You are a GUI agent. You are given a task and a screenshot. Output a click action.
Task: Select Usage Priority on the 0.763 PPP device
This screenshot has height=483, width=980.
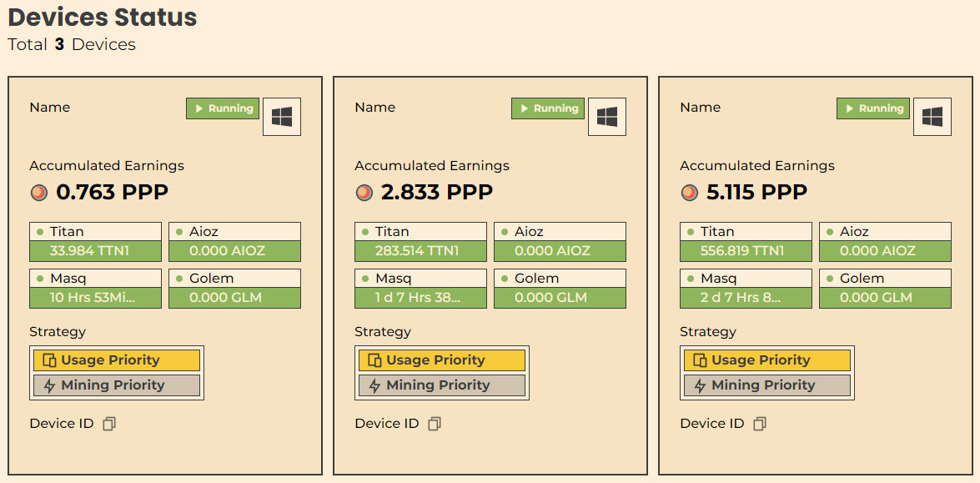[117, 360]
